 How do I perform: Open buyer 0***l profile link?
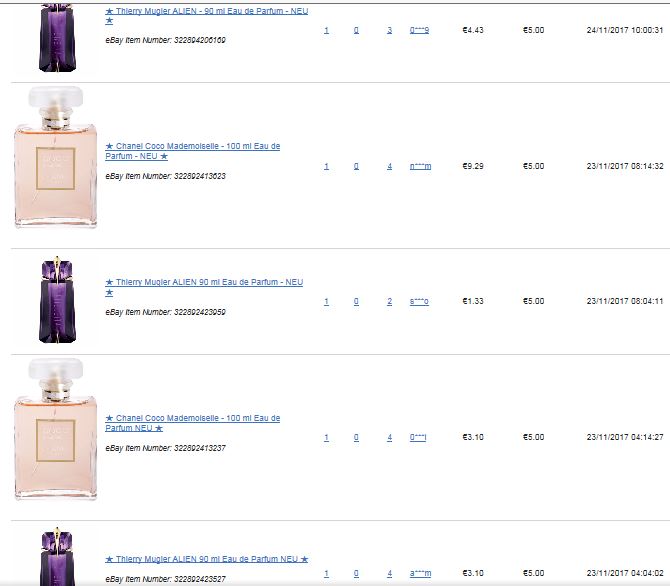coord(418,437)
